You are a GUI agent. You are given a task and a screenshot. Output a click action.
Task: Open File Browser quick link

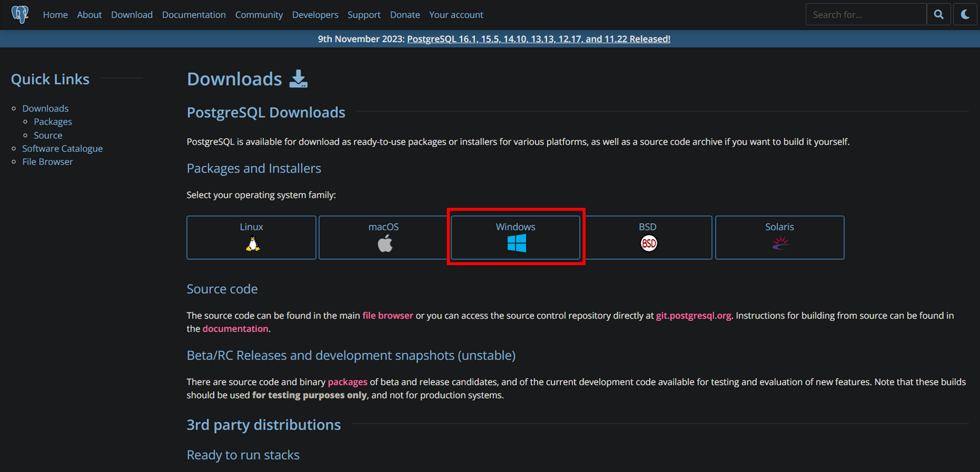(48, 162)
